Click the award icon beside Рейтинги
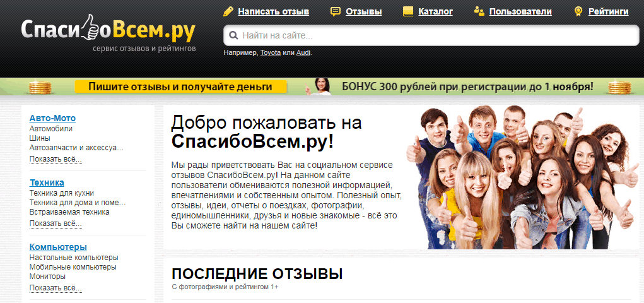The height and width of the screenshot is (303, 644). pos(578,11)
